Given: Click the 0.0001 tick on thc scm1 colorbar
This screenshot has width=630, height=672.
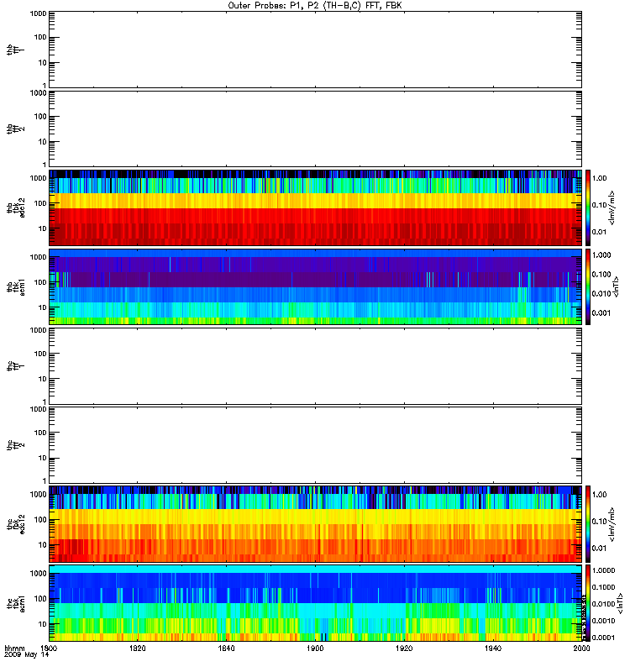Looking at the screenshot, I should pos(603,638).
